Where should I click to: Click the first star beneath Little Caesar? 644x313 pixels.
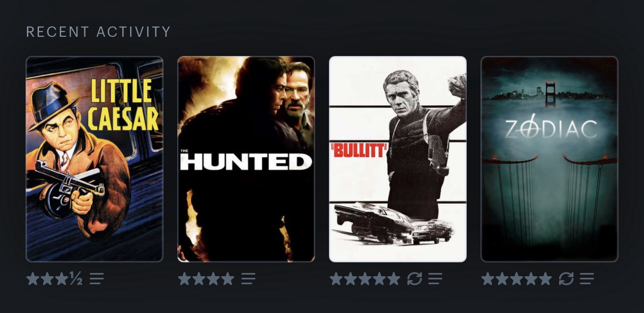click(33, 278)
